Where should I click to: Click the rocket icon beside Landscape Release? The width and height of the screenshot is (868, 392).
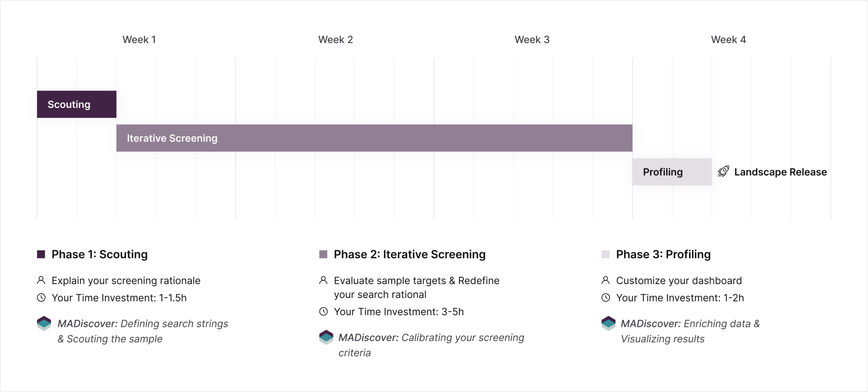pos(723,172)
